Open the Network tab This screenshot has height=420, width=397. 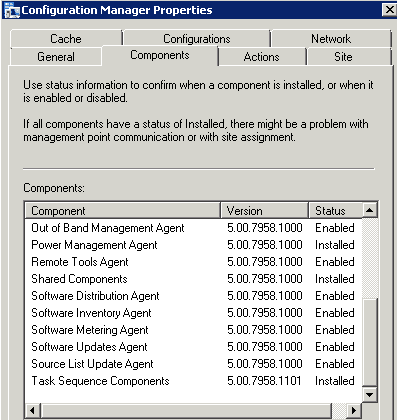coord(331,39)
